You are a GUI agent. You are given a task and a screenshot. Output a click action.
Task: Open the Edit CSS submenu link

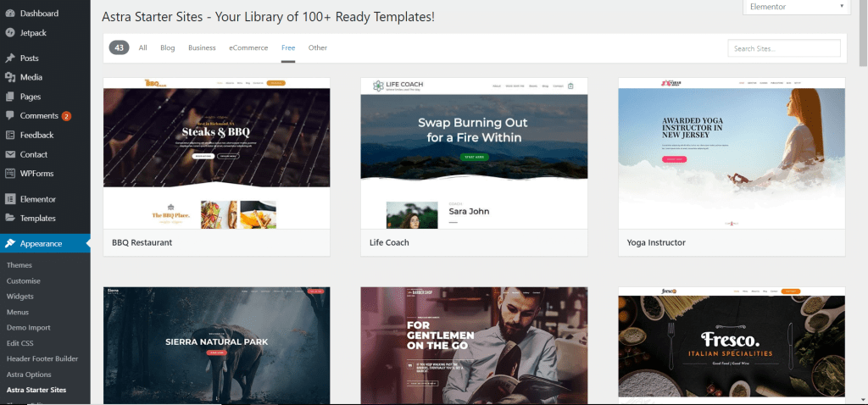click(20, 343)
